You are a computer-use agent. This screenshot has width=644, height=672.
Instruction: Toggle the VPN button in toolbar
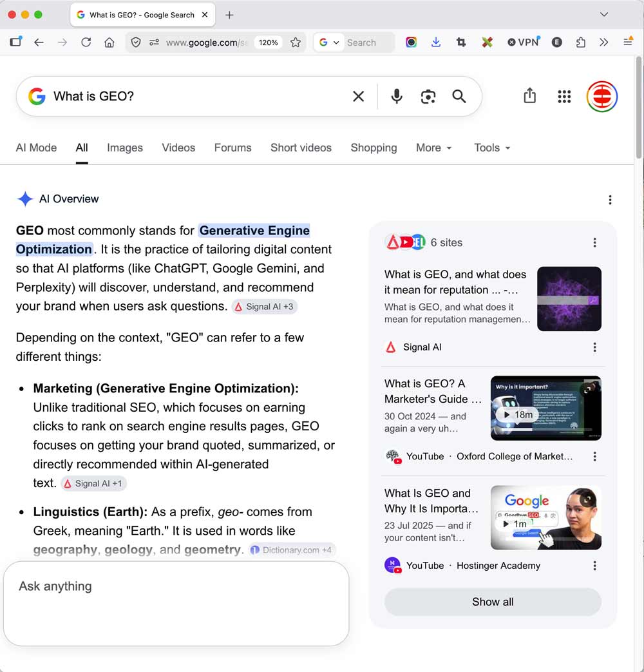[523, 42]
